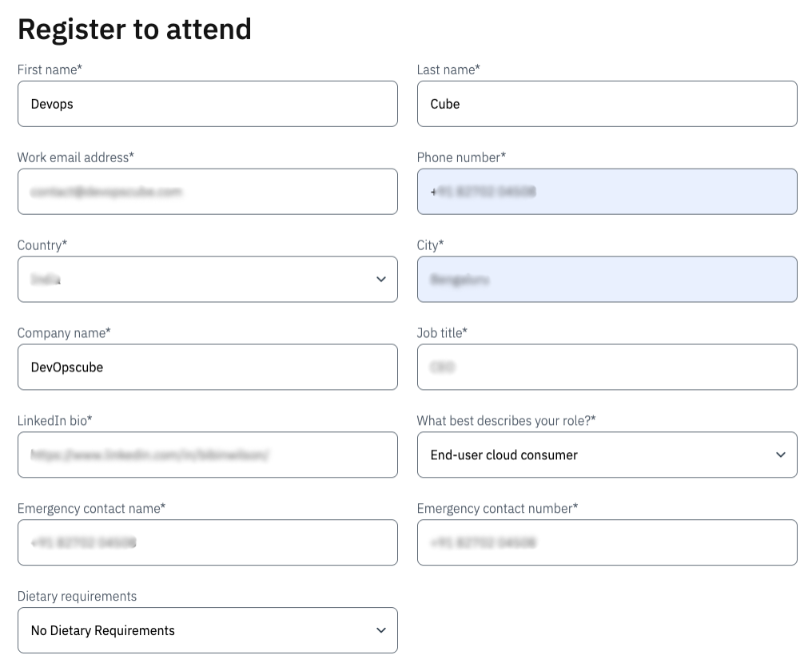Click the City input field

coord(607,279)
